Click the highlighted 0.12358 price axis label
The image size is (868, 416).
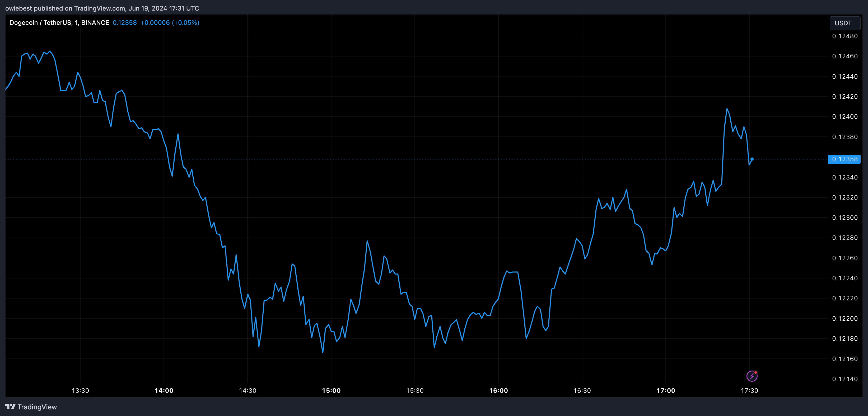[844, 159]
